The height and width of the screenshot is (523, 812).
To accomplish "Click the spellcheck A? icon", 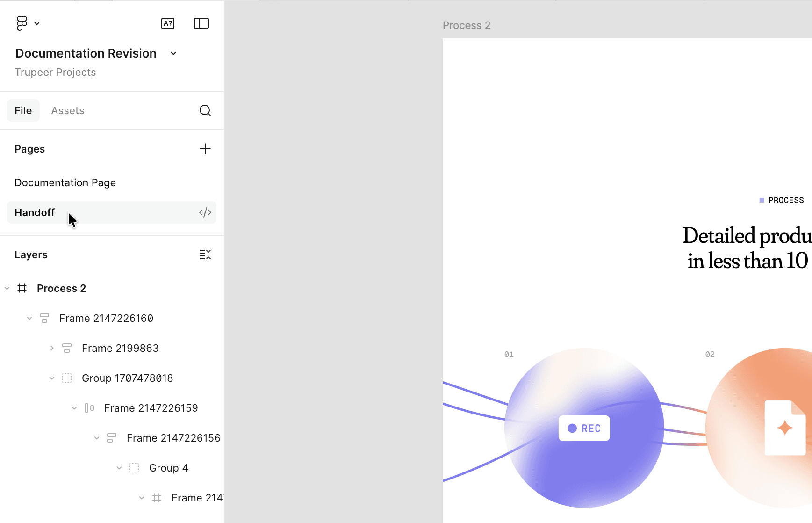I will click(168, 23).
